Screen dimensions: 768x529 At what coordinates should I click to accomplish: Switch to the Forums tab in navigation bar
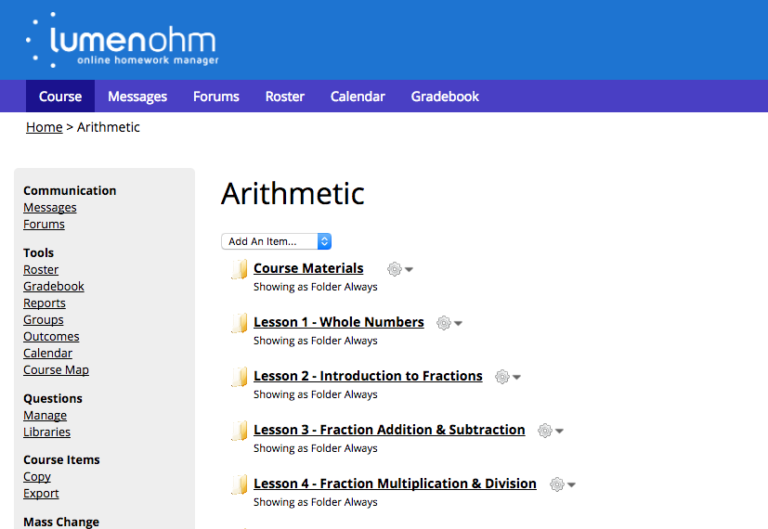(216, 96)
